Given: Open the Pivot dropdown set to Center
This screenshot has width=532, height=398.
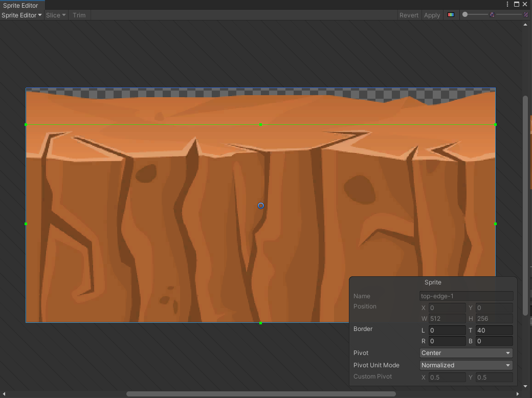Looking at the screenshot, I should [465, 353].
